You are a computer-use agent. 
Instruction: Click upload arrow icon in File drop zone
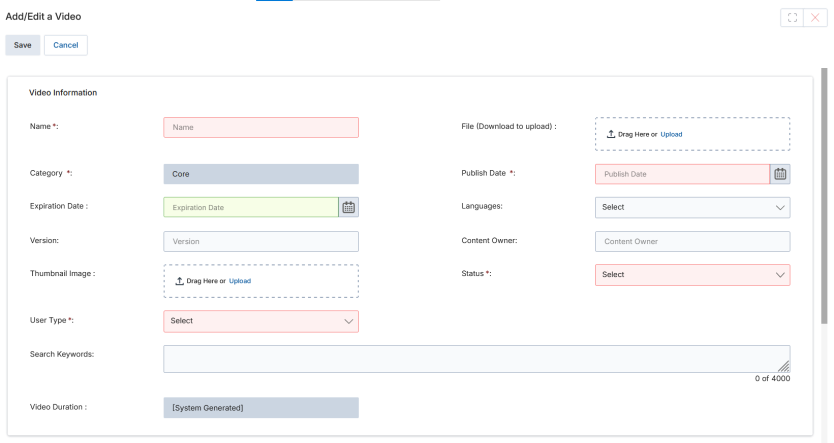point(611,134)
